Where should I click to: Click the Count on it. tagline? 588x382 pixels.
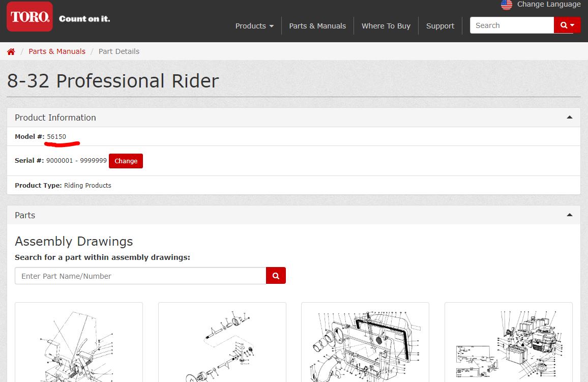coord(84,19)
